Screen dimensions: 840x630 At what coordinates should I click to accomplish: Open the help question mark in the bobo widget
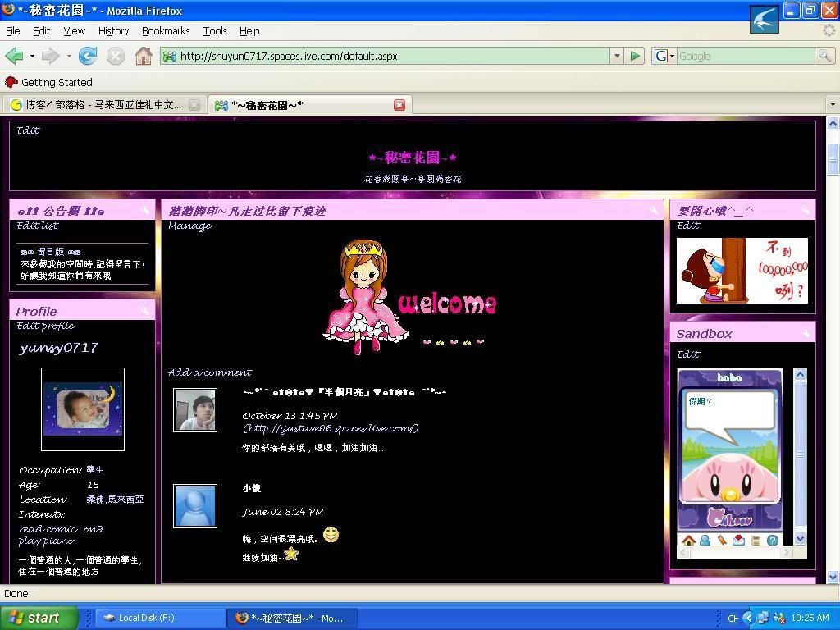[773, 541]
